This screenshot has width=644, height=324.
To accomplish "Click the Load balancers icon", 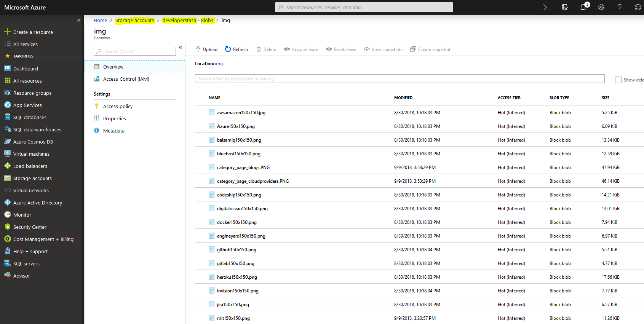I will click(8, 166).
